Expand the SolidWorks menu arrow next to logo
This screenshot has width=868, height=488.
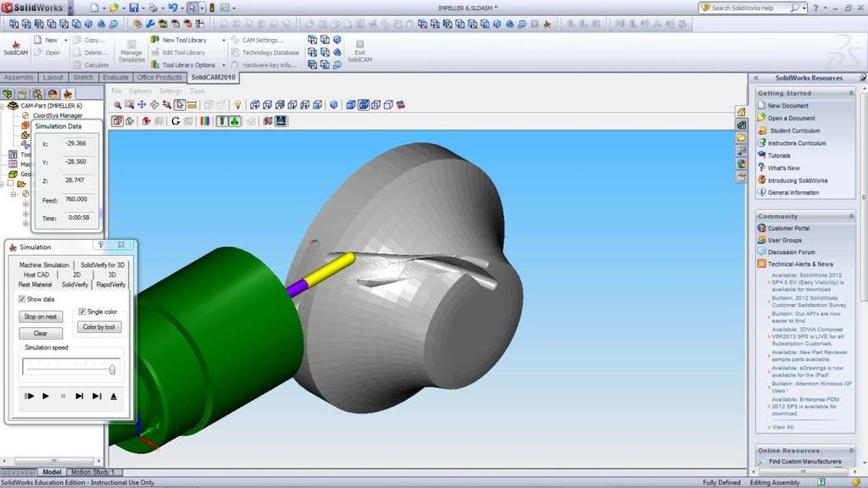pos(70,8)
